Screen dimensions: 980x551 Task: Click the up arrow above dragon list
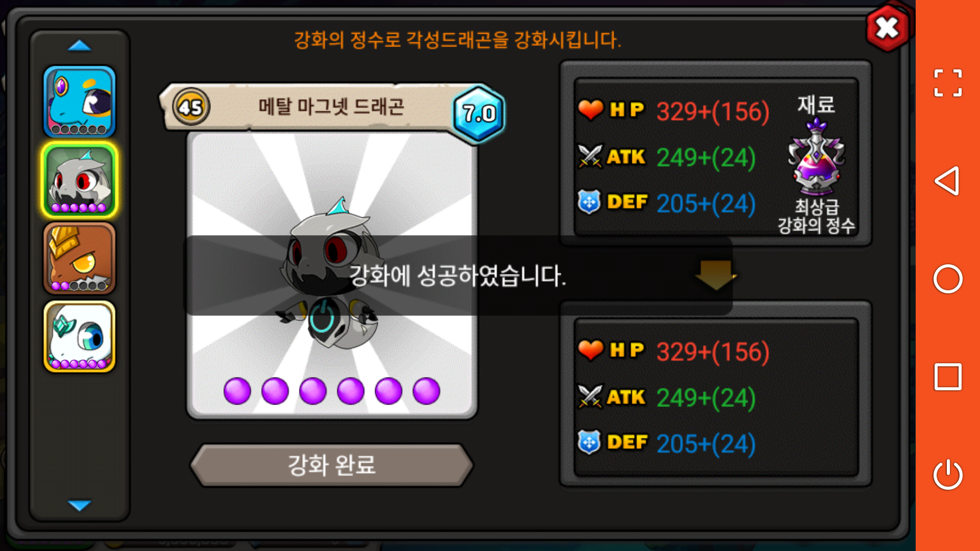[x=79, y=46]
